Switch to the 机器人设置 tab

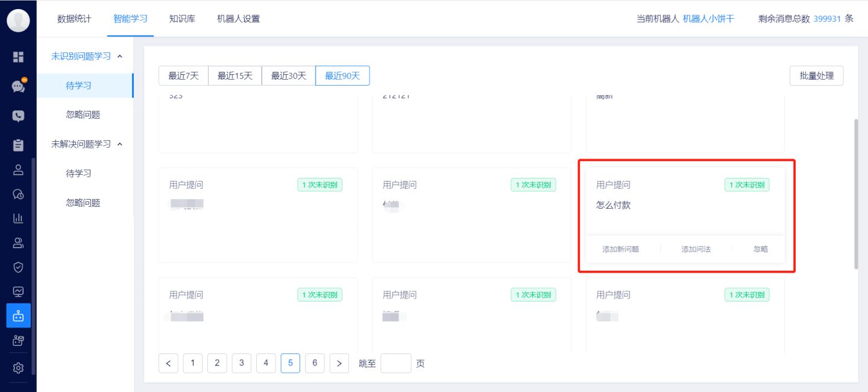tap(238, 19)
